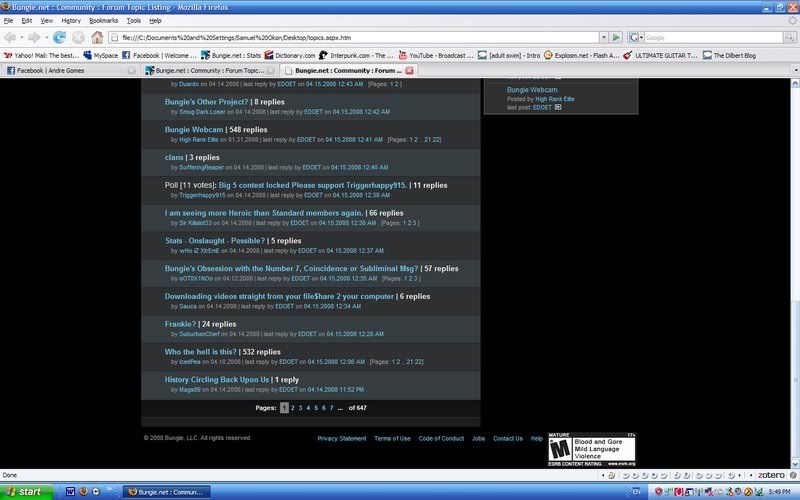The image size is (800, 500).
Task: Open the Privacy Statement footer link
Action: point(341,438)
